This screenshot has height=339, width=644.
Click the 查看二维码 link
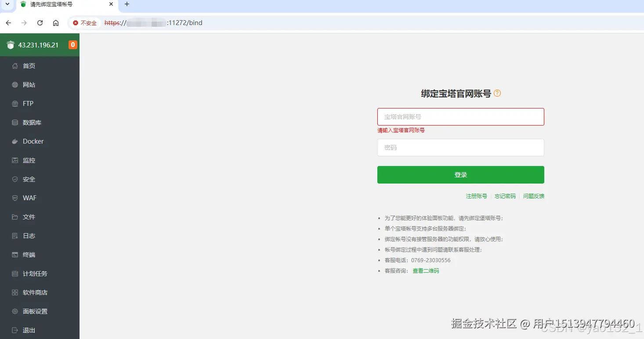pos(426,271)
